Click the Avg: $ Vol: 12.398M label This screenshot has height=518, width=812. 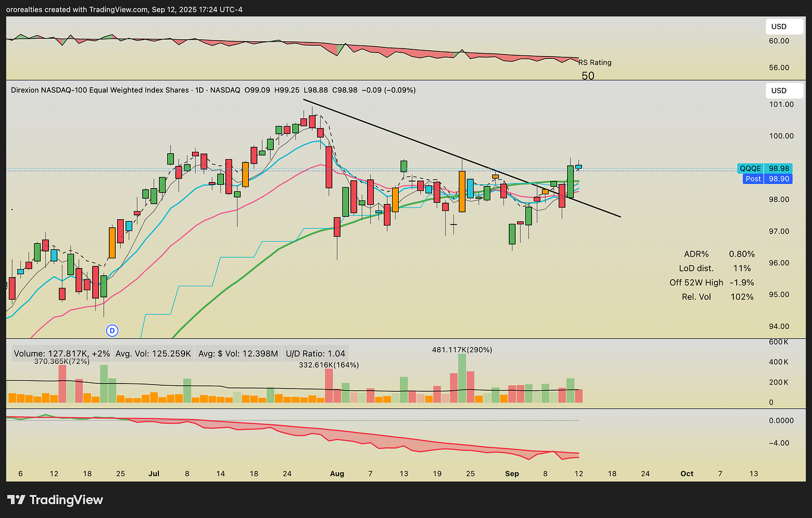coord(238,353)
